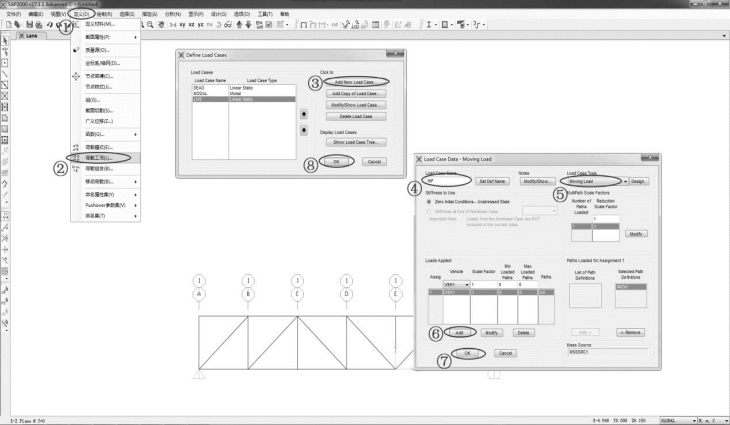Image resolution: width=730 pixels, height=425 pixels.
Task: Click the up arrow in Define Load Cases
Action: [x=304, y=114]
